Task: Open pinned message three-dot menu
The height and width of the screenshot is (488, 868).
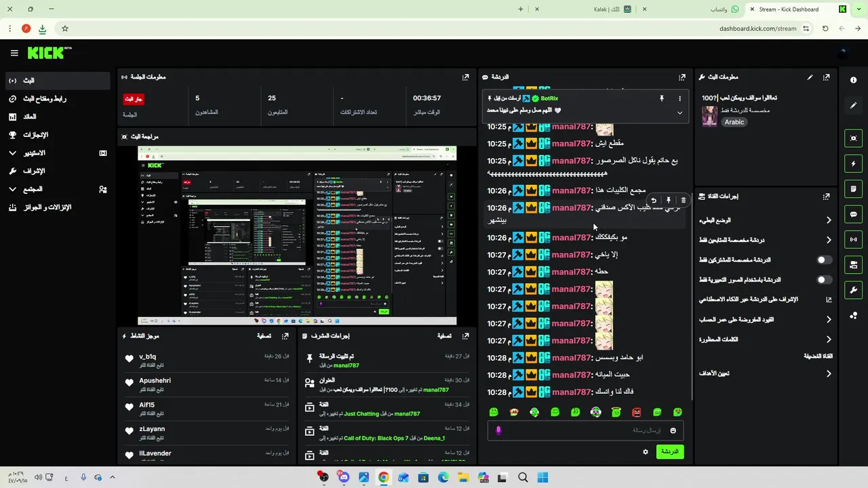Action: click(679, 98)
